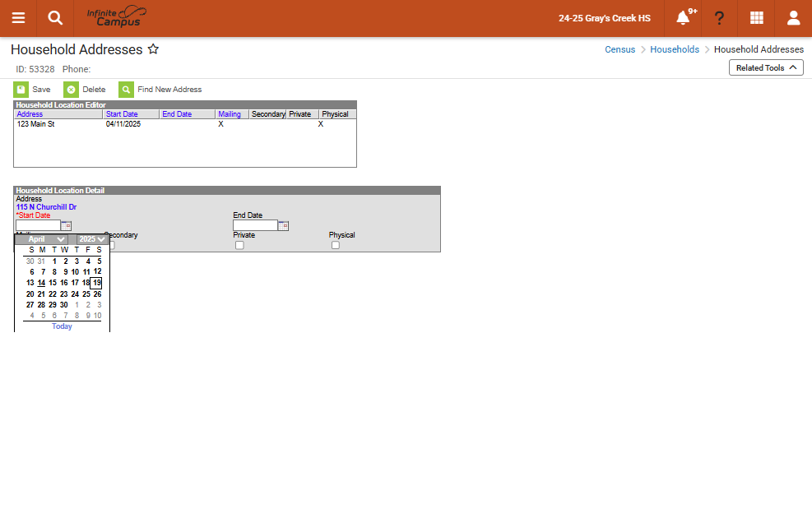Sort by End Date column header

[x=177, y=114]
